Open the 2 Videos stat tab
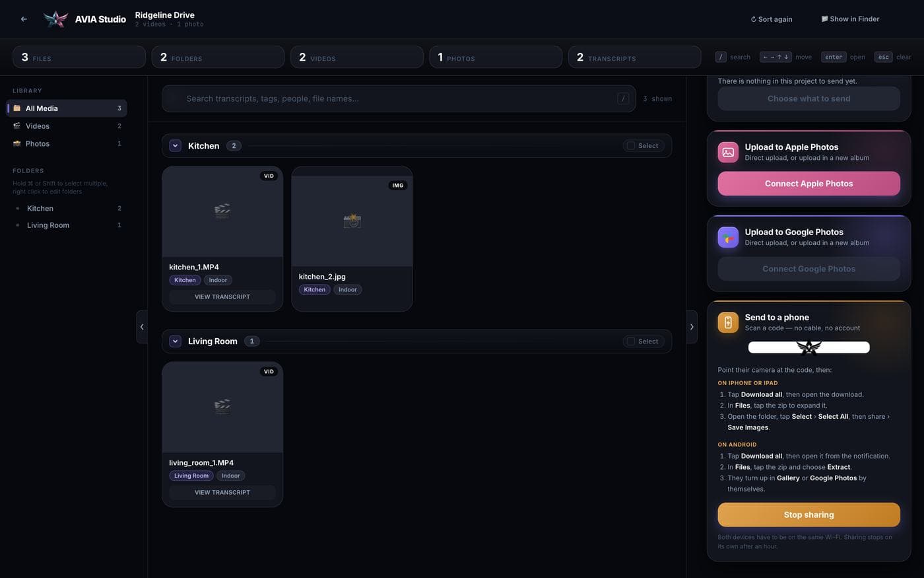Viewport: 924px width, 578px height. (x=357, y=57)
